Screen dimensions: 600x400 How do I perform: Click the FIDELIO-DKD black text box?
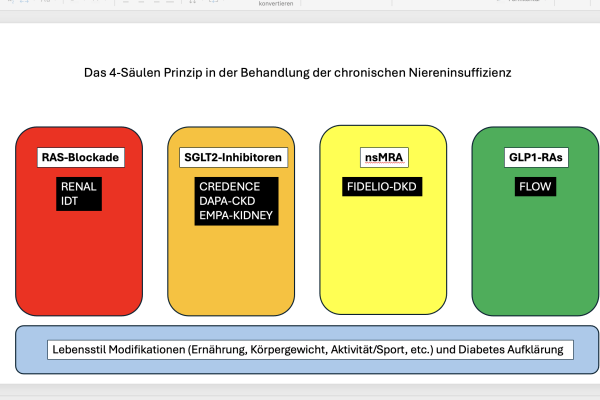point(383,186)
